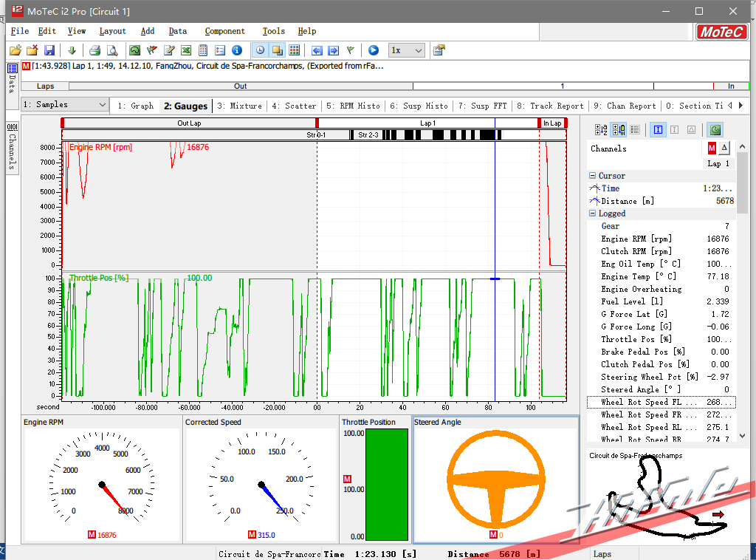
Task: Click the sort channels by group icon
Action: 619,129
